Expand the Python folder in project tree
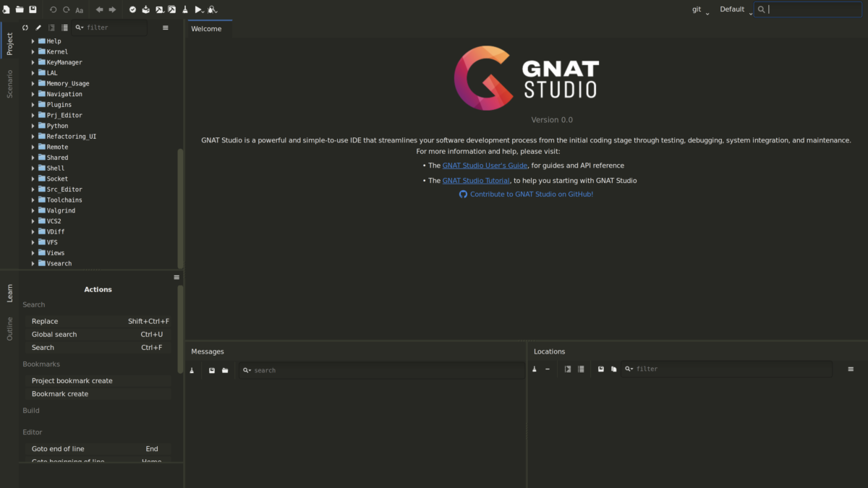868x488 pixels. (33, 126)
